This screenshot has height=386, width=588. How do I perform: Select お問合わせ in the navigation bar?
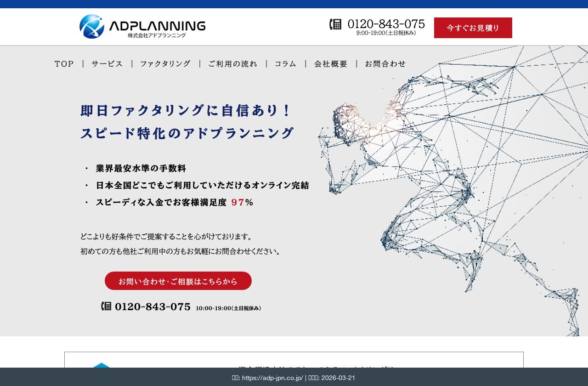[386, 64]
